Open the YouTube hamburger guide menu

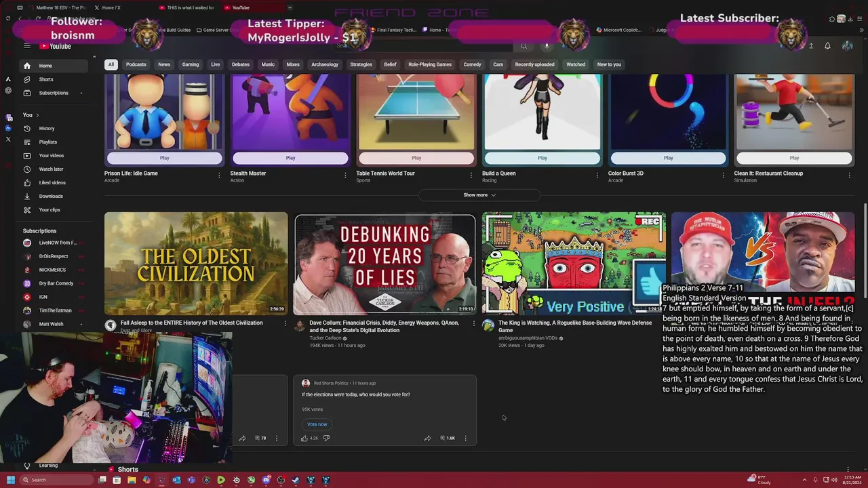[26, 46]
